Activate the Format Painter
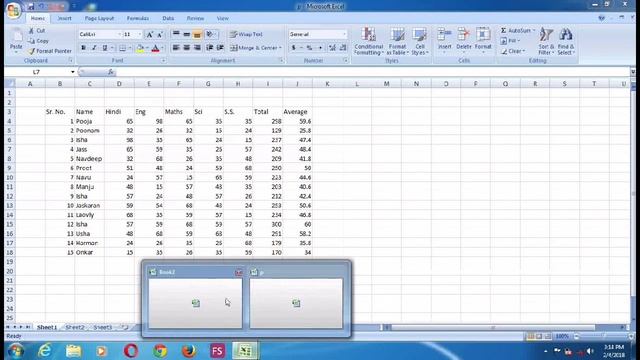Image resolution: width=640 pixels, height=360 pixels. pos(50,51)
